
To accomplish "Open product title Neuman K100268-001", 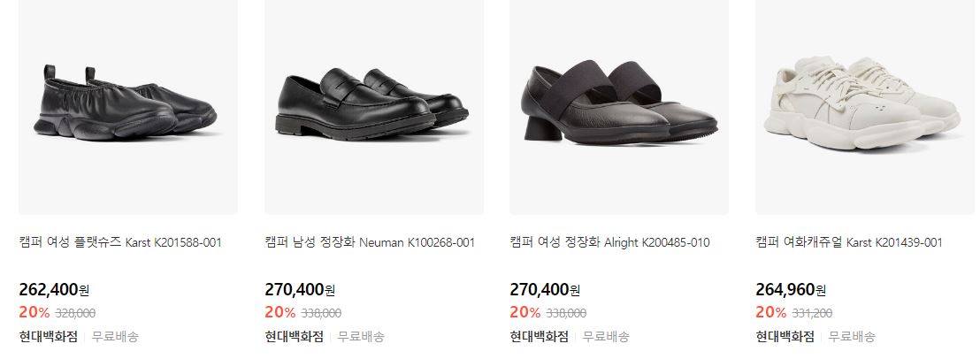I will pyautogui.click(x=370, y=242).
